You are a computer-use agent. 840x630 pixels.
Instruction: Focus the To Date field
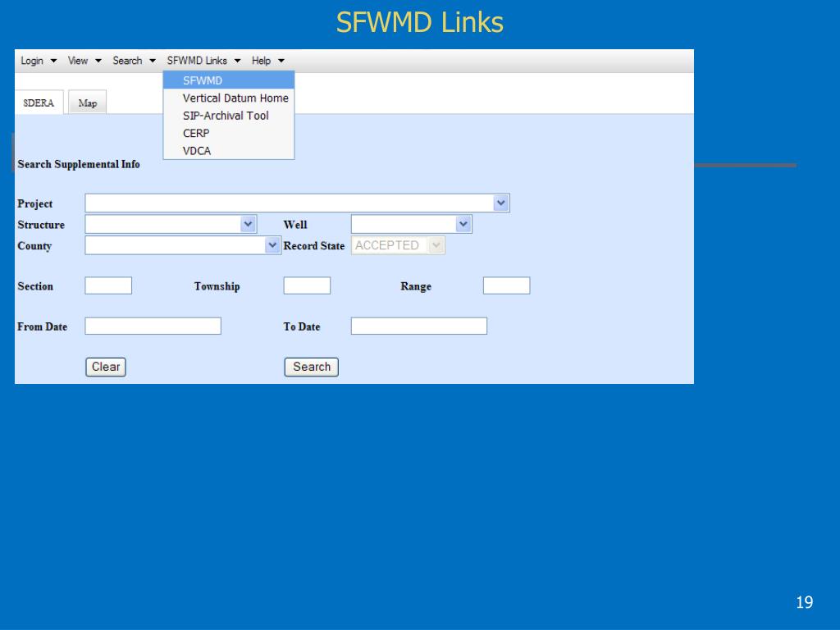[419, 326]
